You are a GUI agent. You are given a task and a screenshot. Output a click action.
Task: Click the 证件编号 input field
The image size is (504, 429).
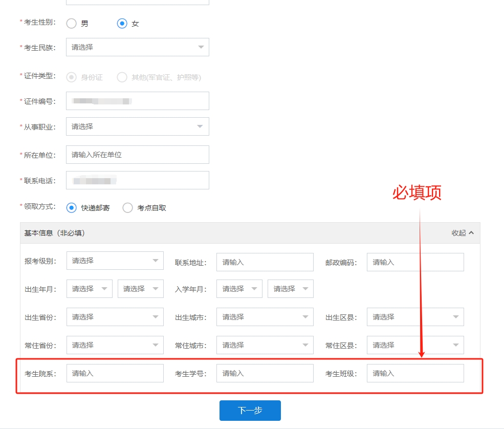click(x=137, y=101)
